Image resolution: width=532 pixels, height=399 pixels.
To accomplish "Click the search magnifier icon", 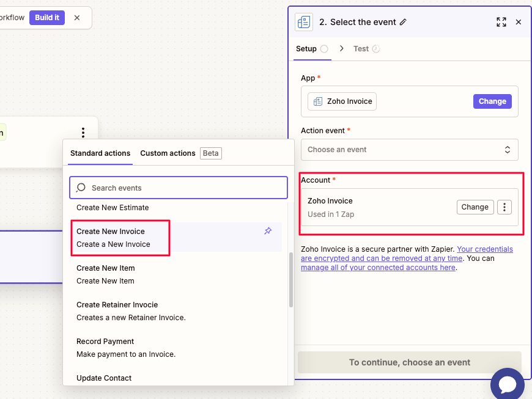I will [x=80, y=187].
